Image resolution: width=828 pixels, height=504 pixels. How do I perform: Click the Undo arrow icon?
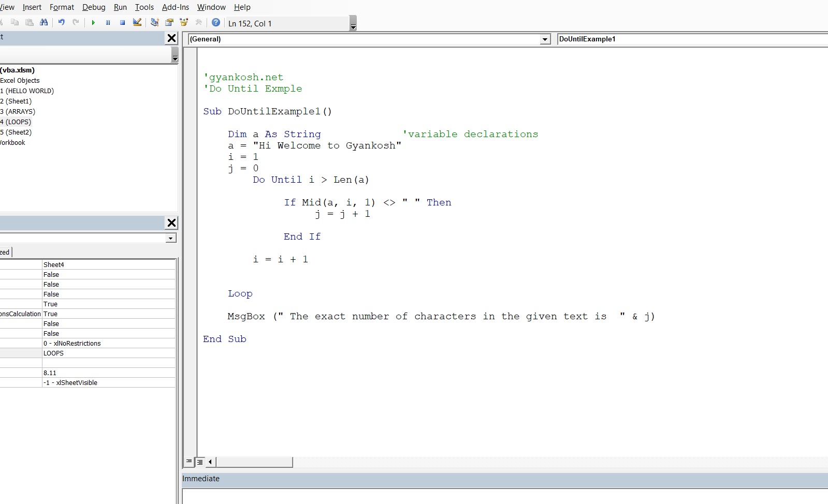62,23
